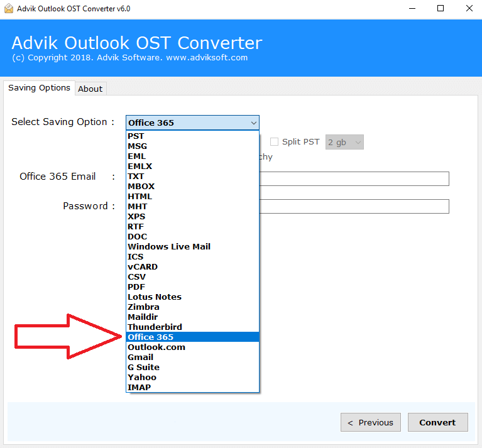Image resolution: width=482 pixels, height=448 pixels.
Task: Choose MHT saving option
Action: 192,207
